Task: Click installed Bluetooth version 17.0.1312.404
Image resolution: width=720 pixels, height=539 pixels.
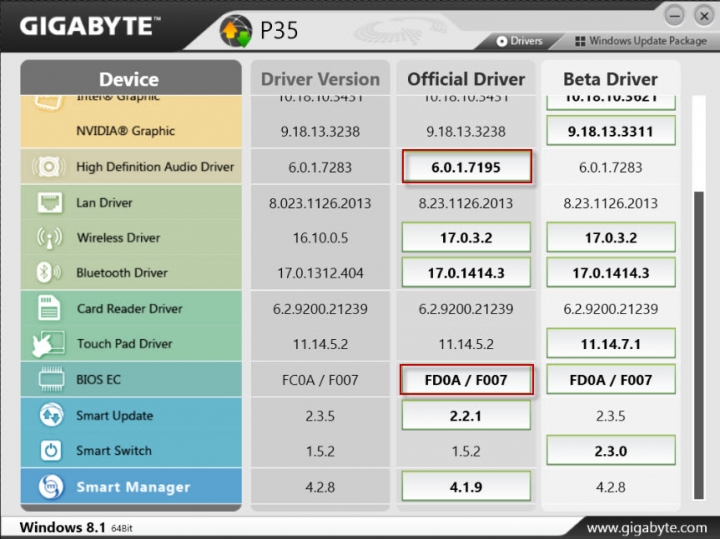Action: pos(320,273)
